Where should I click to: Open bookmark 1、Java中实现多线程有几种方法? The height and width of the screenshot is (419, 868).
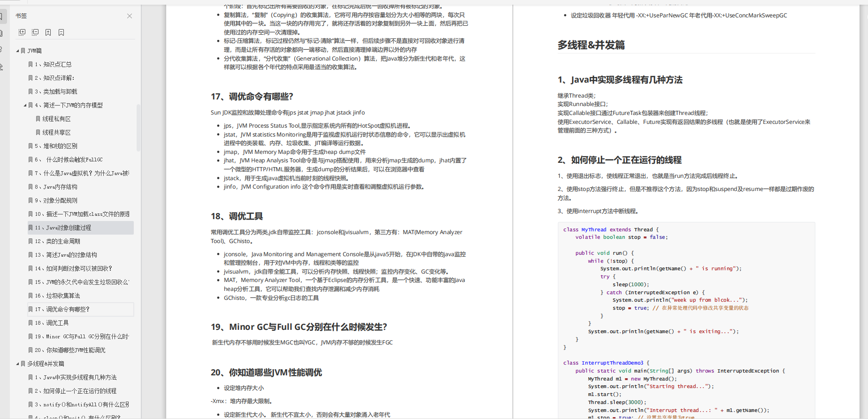click(x=76, y=377)
